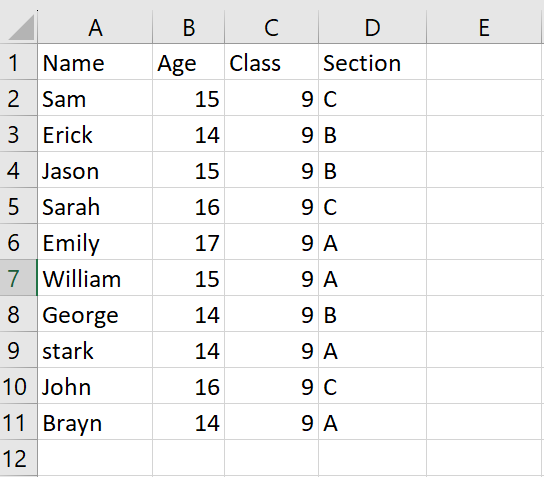Screen dimensions: 544x477
Task: Select the cell containing stark
Action: click(x=95, y=350)
